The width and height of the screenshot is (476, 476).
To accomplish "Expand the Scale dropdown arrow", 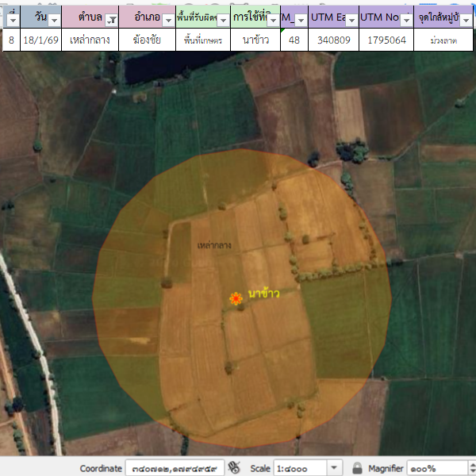I will click(334, 468).
